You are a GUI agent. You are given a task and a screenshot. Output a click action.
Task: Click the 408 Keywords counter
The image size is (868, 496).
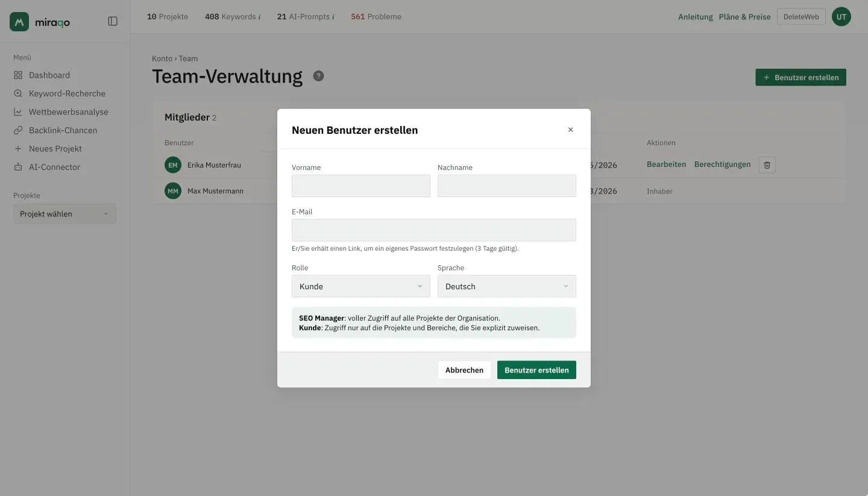(x=233, y=17)
